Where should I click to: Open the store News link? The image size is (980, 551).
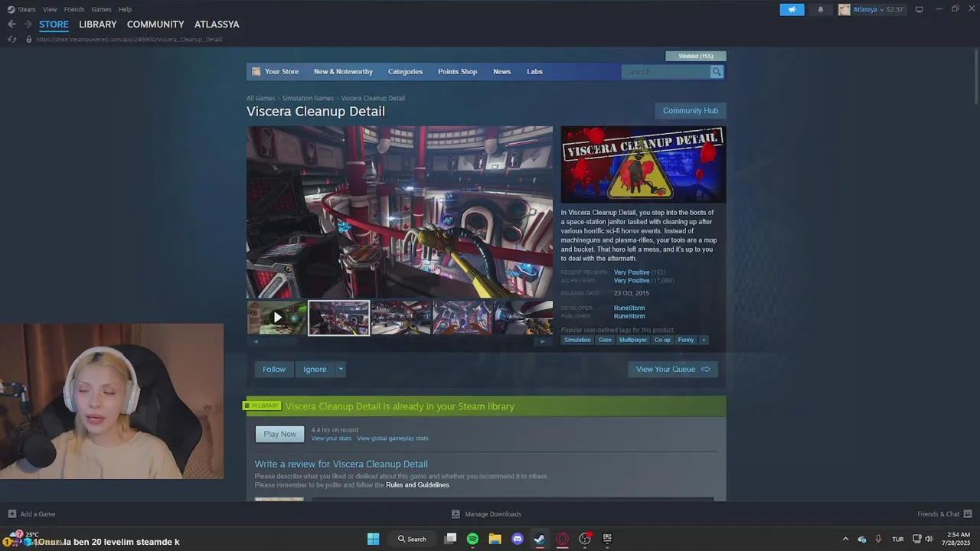[x=501, y=72]
